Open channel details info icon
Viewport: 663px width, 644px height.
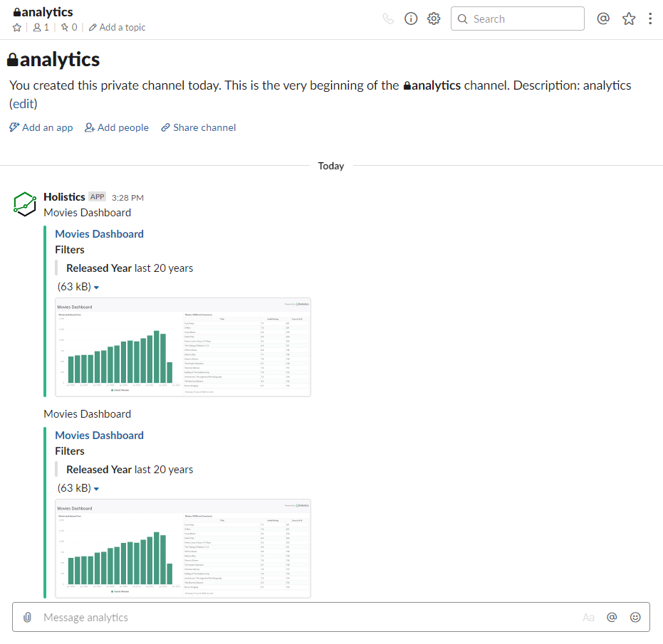click(x=411, y=19)
